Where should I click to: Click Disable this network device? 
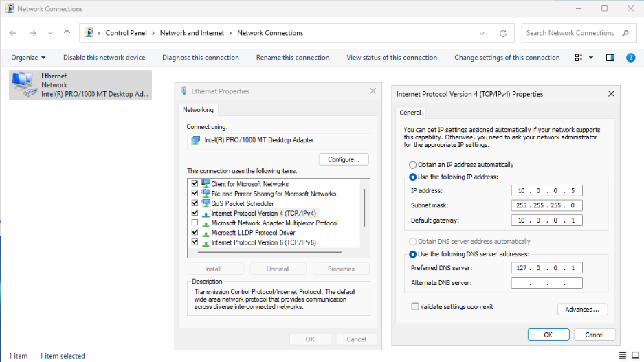(x=104, y=58)
